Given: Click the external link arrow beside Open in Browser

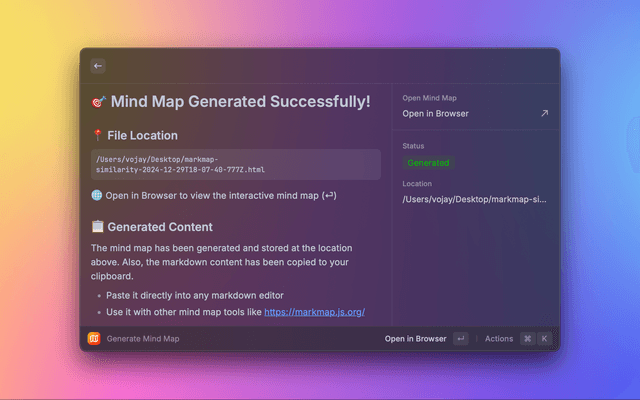Looking at the screenshot, I should [x=544, y=114].
